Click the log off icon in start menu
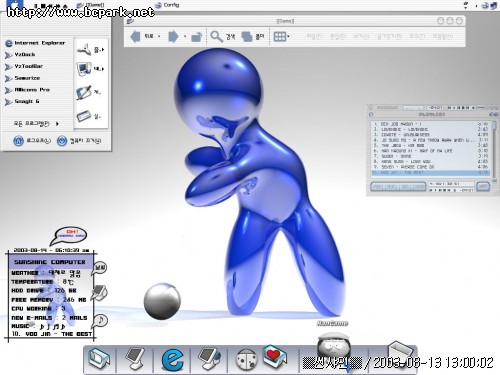500x375 pixels. tap(18, 141)
